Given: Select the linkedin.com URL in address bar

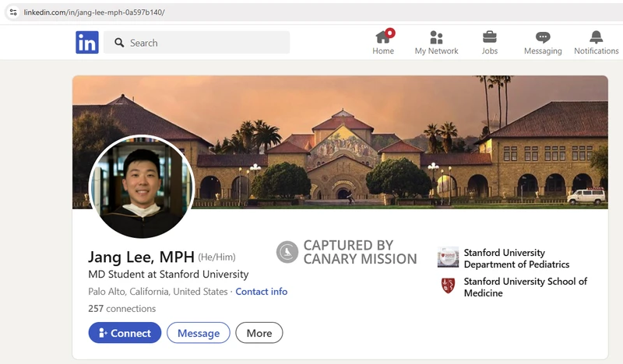Looking at the screenshot, I should pos(94,12).
